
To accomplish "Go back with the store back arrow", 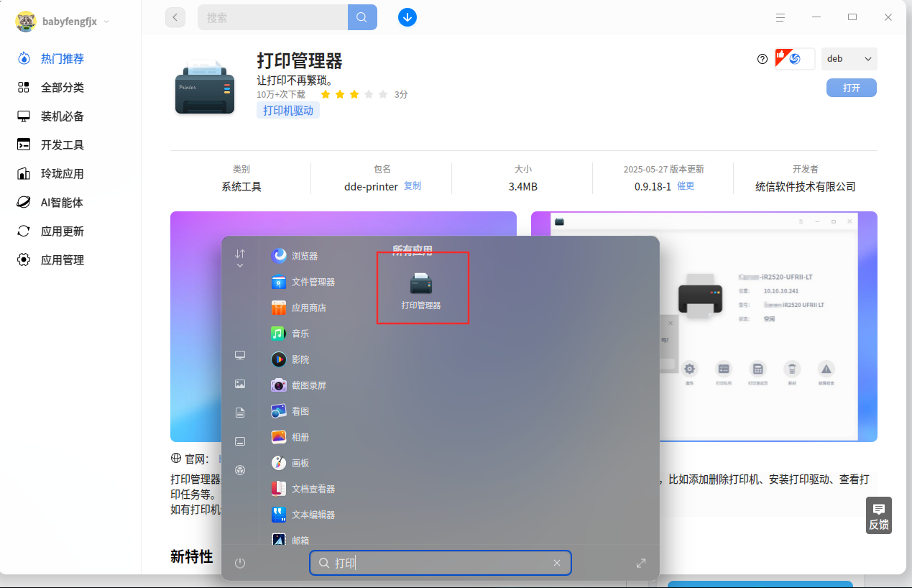I will [x=175, y=17].
